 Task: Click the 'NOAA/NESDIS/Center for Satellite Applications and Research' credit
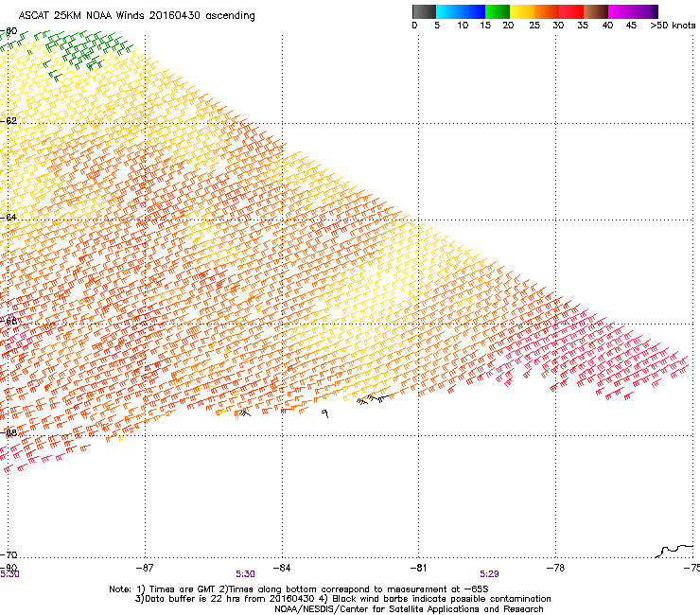(x=409, y=609)
